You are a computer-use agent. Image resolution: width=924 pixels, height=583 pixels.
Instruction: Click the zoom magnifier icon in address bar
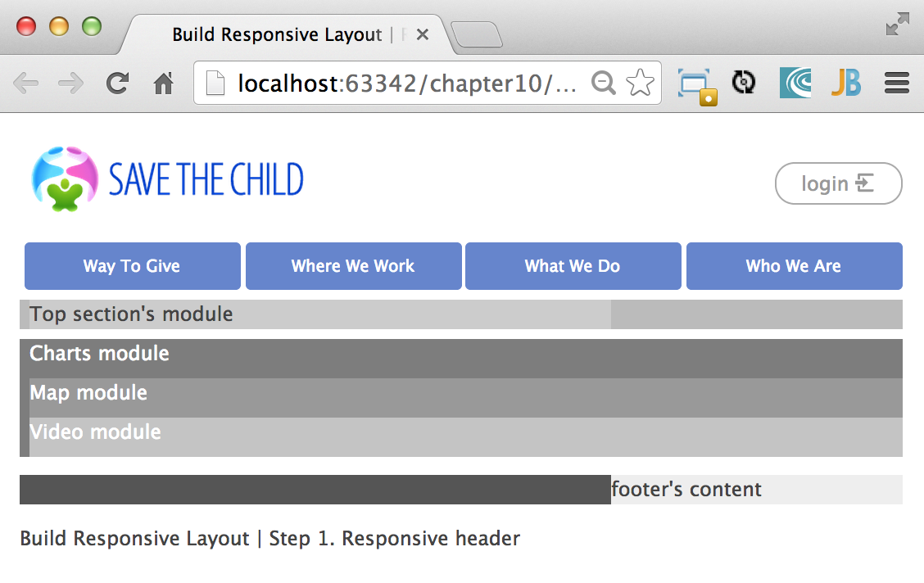[604, 83]
